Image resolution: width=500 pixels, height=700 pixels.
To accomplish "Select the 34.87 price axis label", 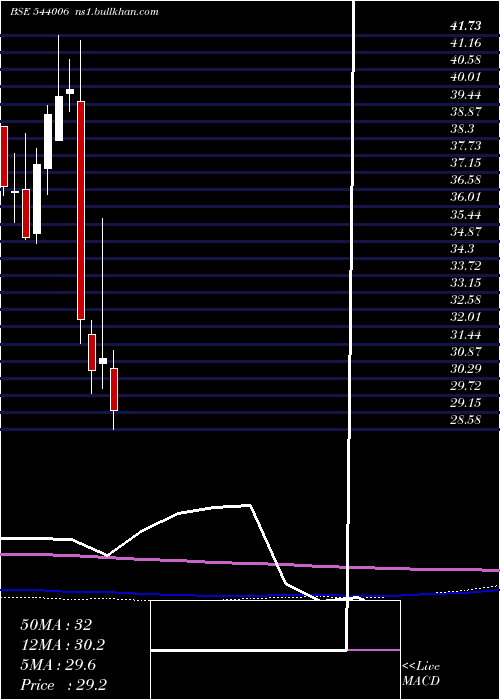I will pyautogui.click(x=466, y=232).
